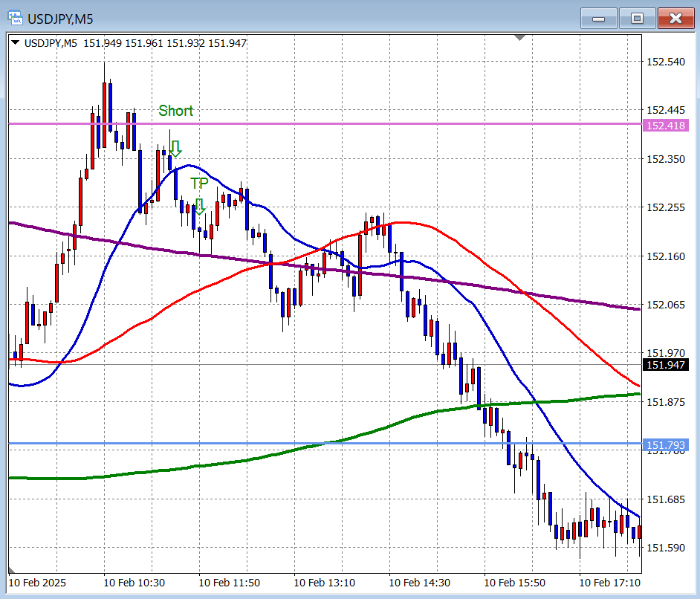
Task: Click the gray chart shift triangle marker
Action: (519, 36)
